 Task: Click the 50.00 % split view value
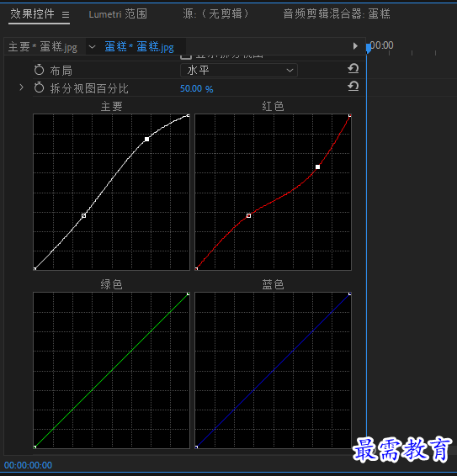click(x=197, y=88)
